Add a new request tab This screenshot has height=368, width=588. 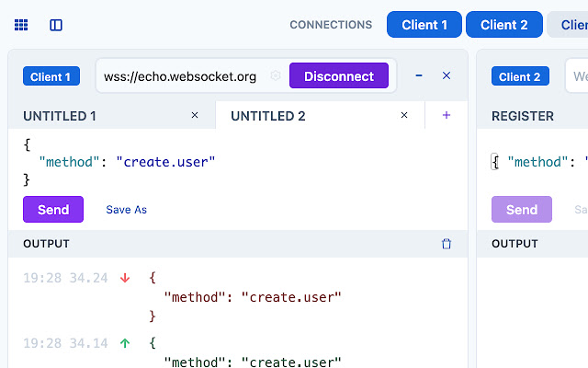click(x=447, y=116)
